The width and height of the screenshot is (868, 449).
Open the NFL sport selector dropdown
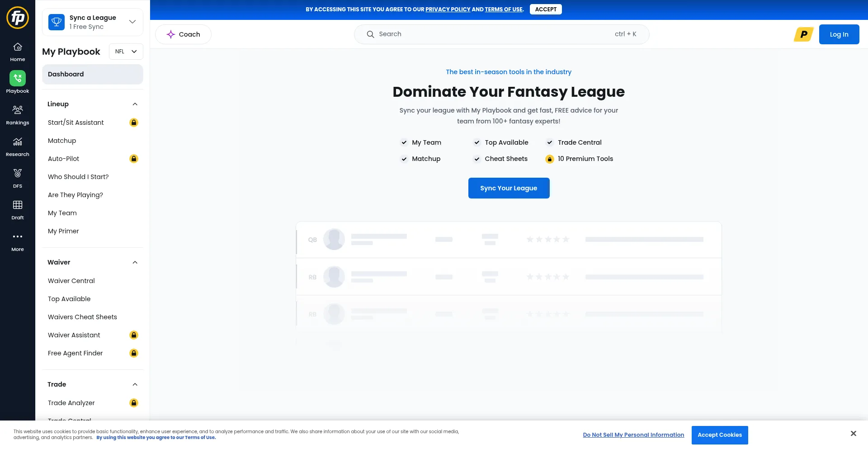pyautogui.click(x=126, y=52)
